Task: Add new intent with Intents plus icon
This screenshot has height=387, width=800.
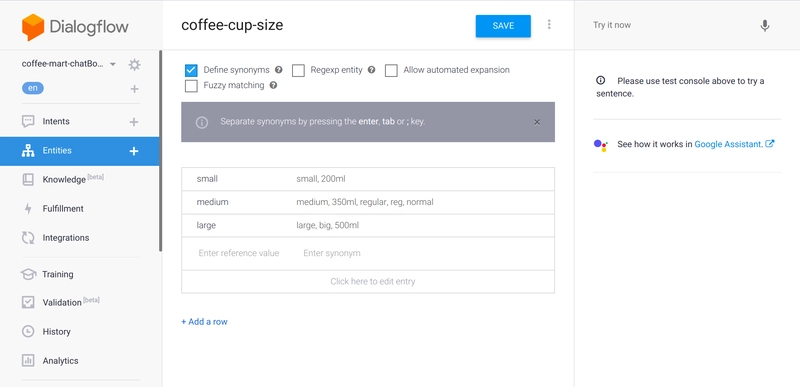Action: [x=134, y=122]
